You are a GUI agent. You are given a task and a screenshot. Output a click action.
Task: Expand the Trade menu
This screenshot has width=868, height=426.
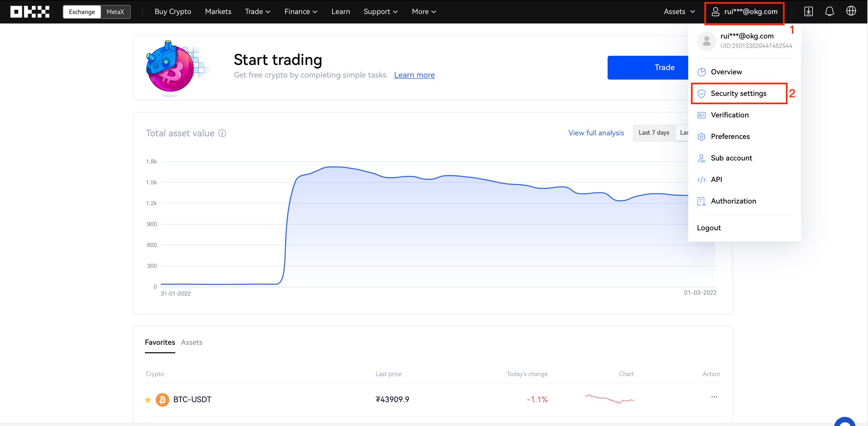(x=257, y=11)
